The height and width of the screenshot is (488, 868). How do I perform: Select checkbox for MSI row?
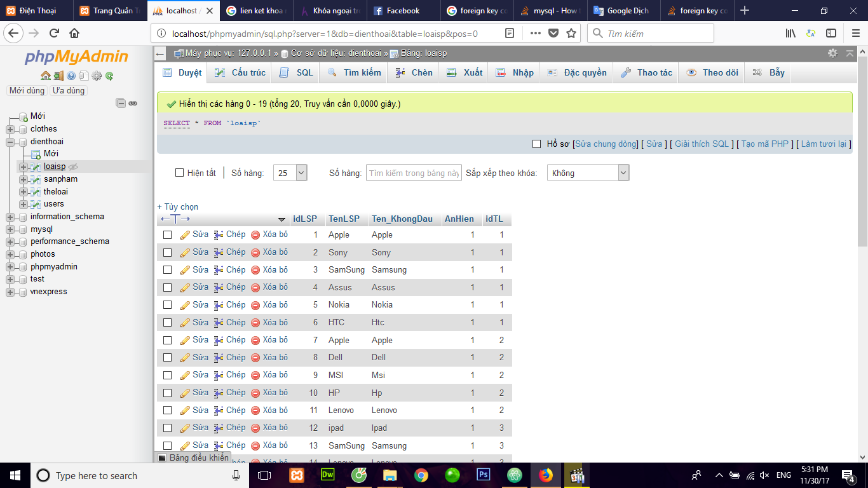click(x=168, y=375)
